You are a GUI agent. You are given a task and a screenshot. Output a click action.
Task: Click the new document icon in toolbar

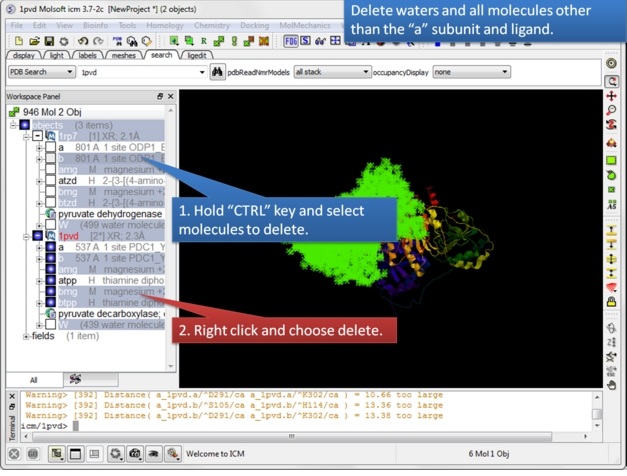tap(17, 41)
